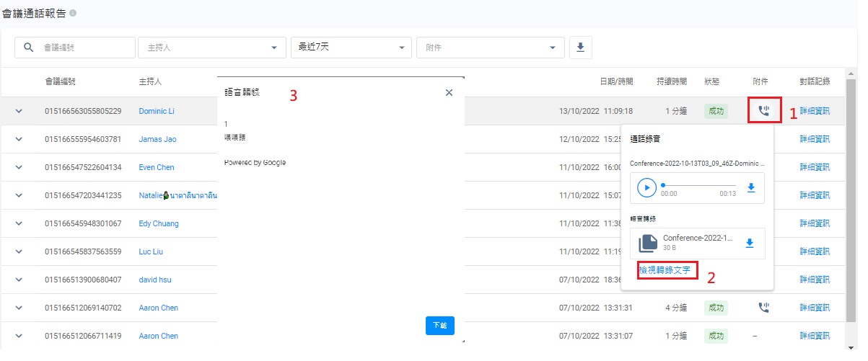This screenshot has width=868, height=361.
Task: Open 詳細資訊 for the 12/10/2022 row
Action: click(815, 140)
